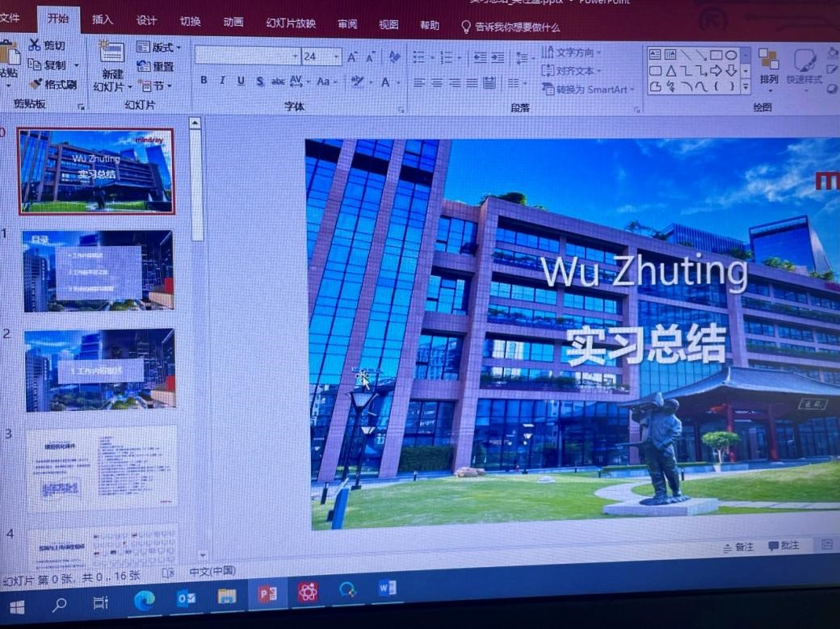
Task: Click the Reset (重置) slide icon
Action: tap(145, 66)
